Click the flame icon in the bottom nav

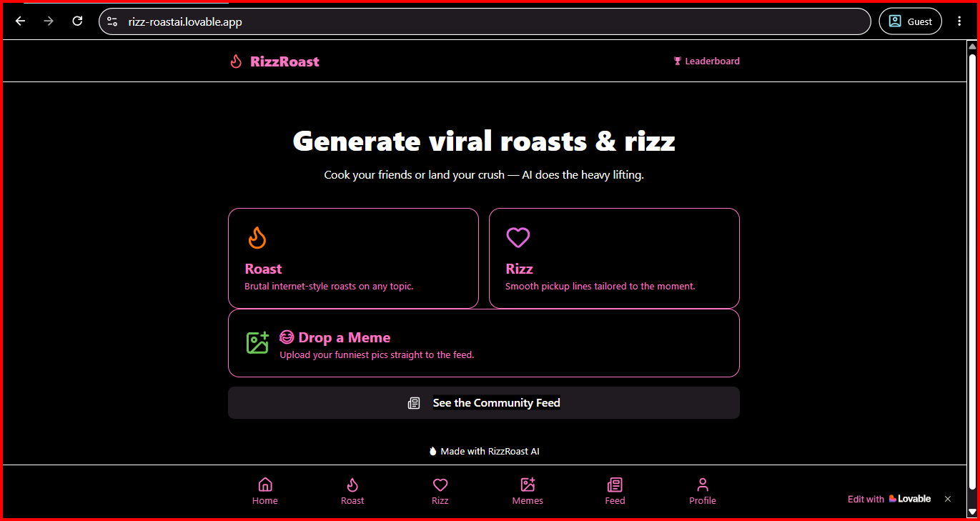click(x=352, y=485)
